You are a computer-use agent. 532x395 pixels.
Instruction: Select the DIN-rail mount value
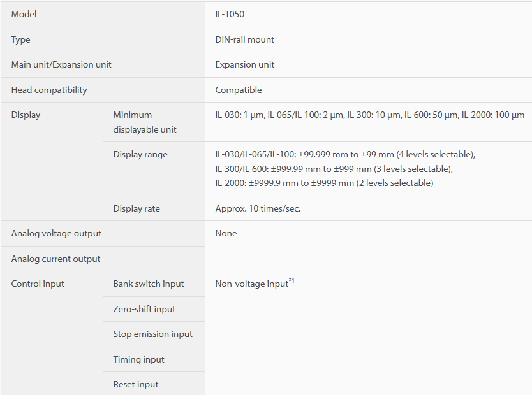244,39
